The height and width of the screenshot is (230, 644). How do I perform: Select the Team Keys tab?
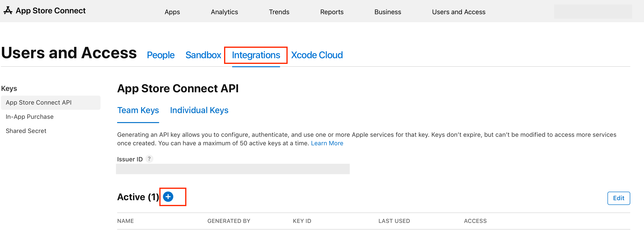coord(138,110)
